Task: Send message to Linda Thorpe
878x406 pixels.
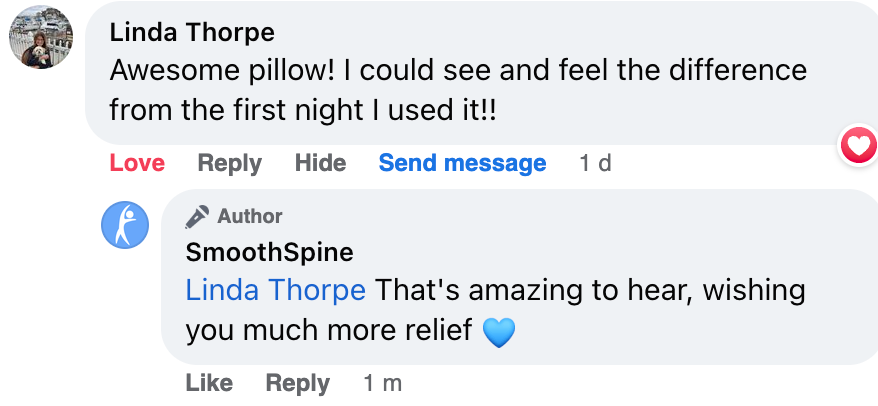Action: pyautogui.click(x=462, y=163)
